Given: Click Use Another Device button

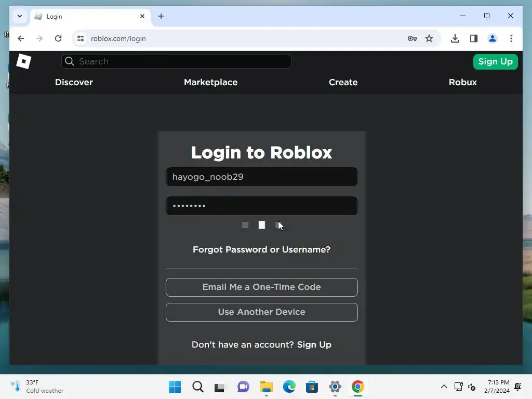Looking at the screenshot, I should pyautogui.click(x=262, y=312).
